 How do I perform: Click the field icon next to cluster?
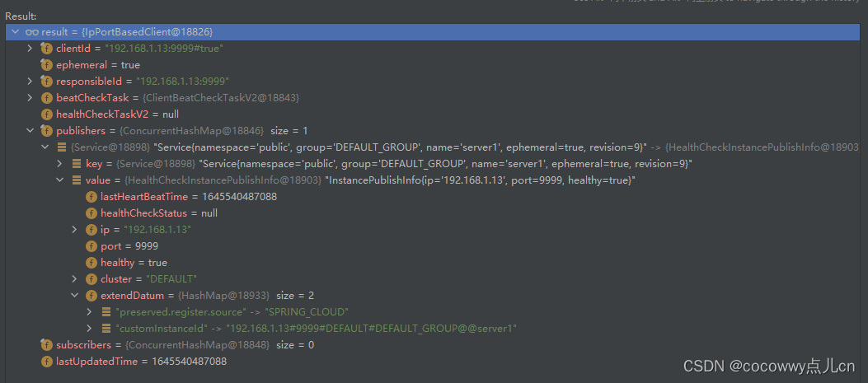click(91, 279)
